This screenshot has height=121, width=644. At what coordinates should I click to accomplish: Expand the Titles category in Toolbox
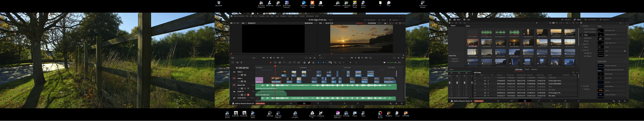(x=583, y=35)
